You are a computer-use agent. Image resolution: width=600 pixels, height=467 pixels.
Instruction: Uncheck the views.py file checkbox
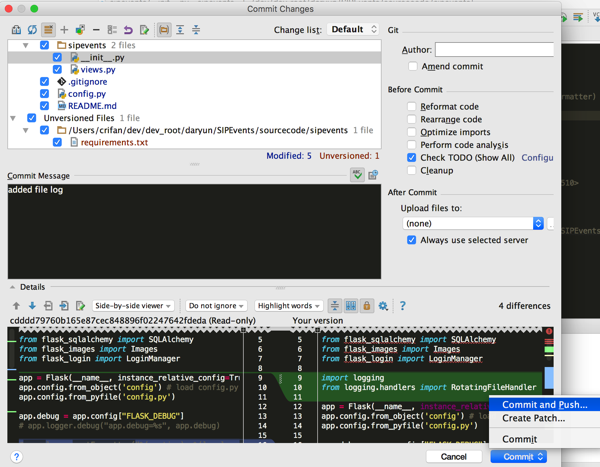point(57,70)
